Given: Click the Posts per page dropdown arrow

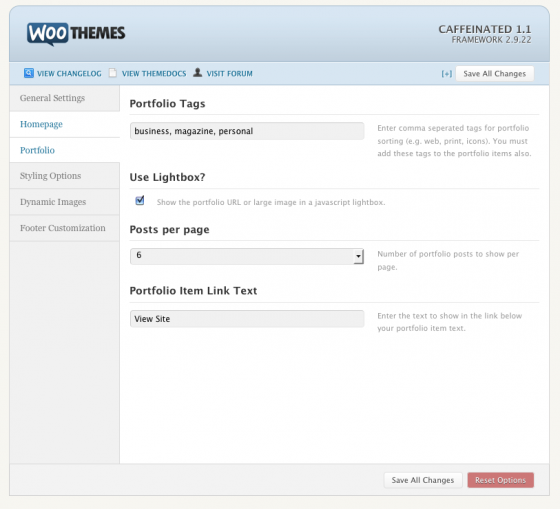Looking at the screenshot, I should click(358, 256).
